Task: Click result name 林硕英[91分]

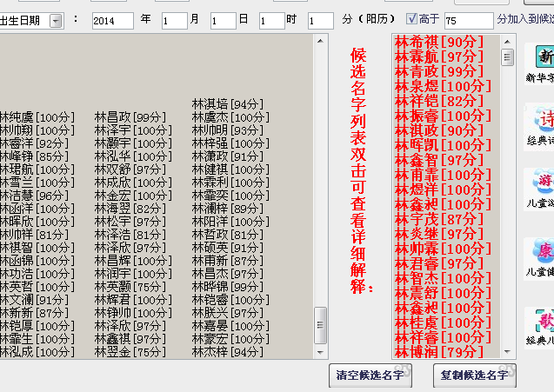Action: tap(228, 248)
